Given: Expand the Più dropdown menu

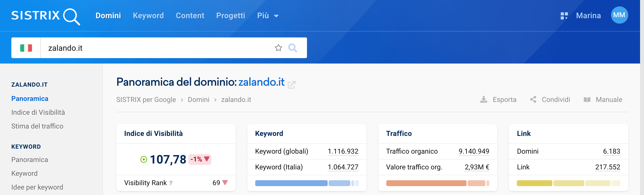Looking at the screenshot, I should tap(268, 16).
